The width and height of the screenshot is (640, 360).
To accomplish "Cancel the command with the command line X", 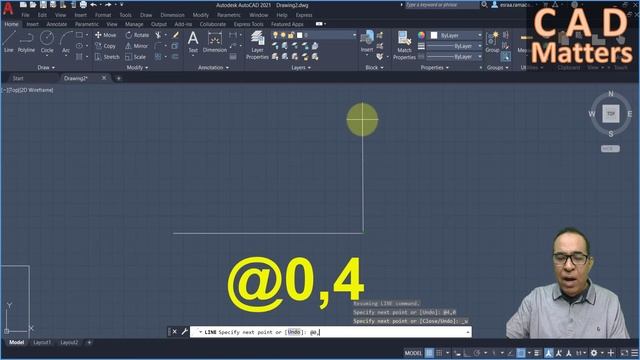I will [175, 332].
